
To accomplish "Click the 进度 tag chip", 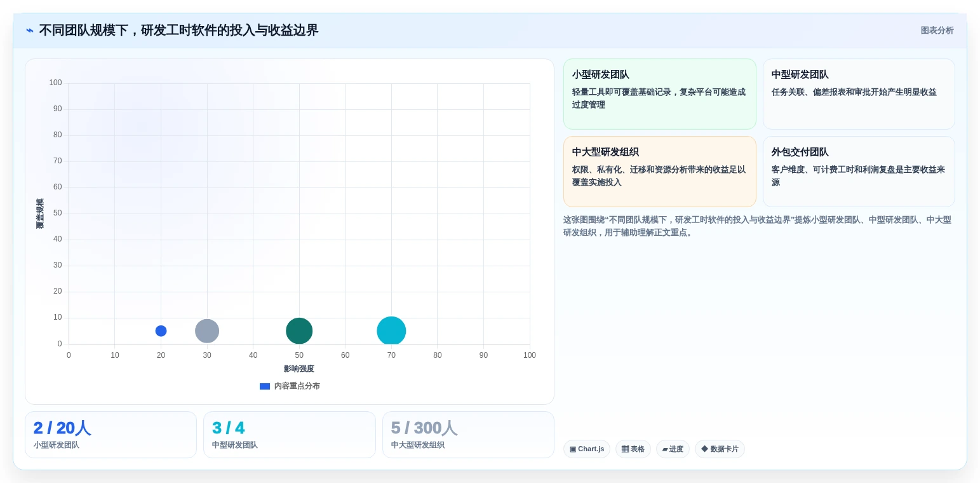I will (x=673, y=449).
